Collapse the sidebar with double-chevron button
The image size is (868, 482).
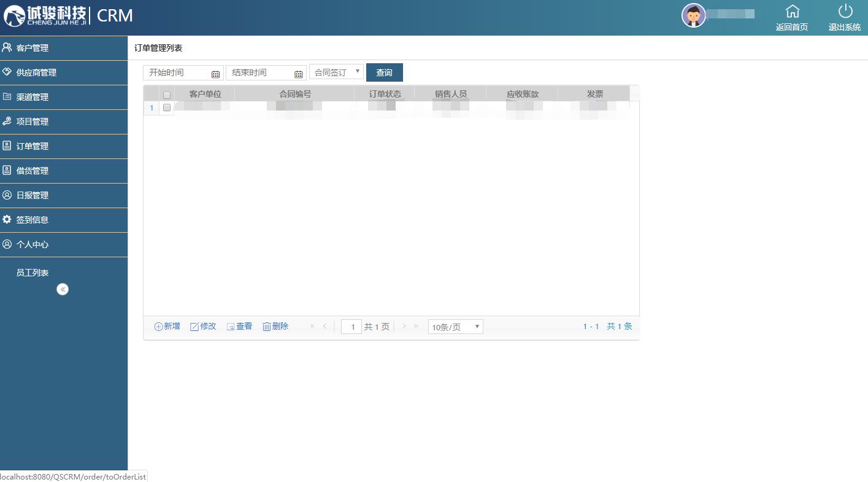(x=63, y=289)
